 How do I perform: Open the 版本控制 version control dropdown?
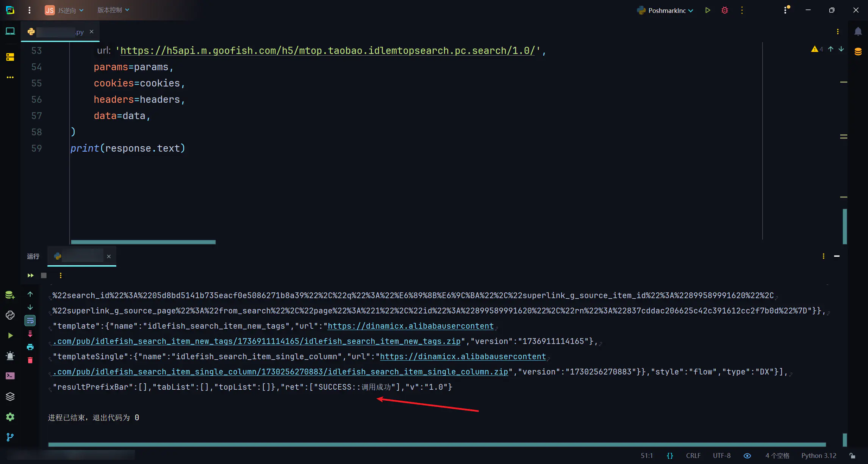tap(113, 10)
